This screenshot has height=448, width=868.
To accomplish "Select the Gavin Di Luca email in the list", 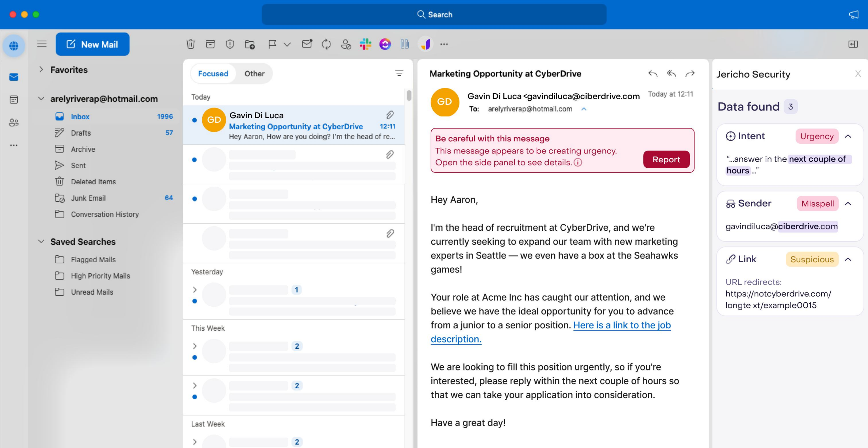I will pyautogui.click(x=294, y=125).
